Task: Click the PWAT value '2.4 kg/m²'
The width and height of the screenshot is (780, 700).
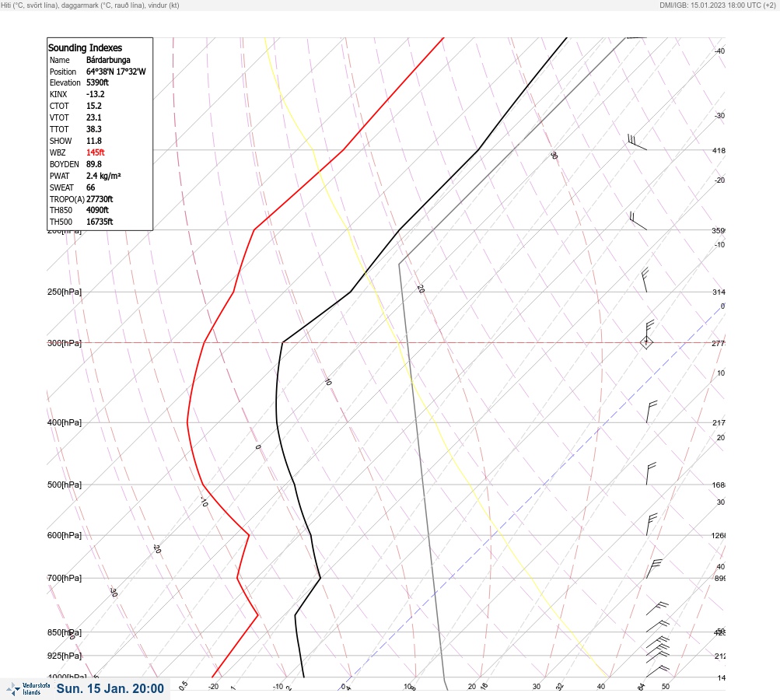Action: (x=103, y=176)
